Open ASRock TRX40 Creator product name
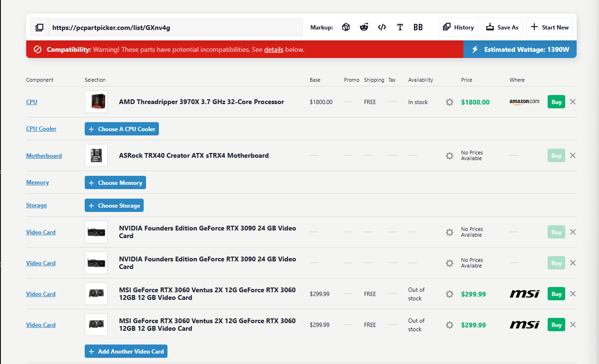This screenshot has height=364, width=599. tap(194, 155)
